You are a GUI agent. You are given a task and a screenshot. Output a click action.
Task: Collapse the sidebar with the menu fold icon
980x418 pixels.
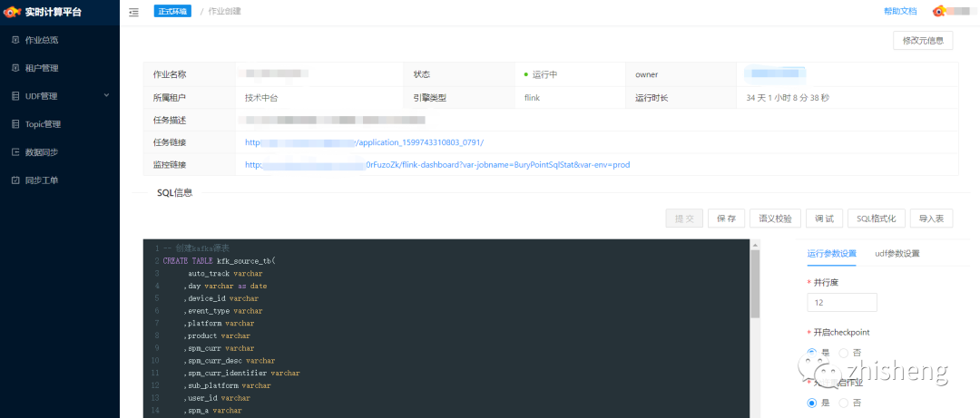133,12
